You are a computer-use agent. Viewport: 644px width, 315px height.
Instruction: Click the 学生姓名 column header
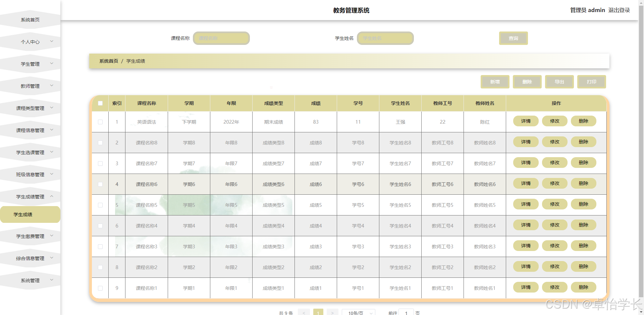click(400, 103)
